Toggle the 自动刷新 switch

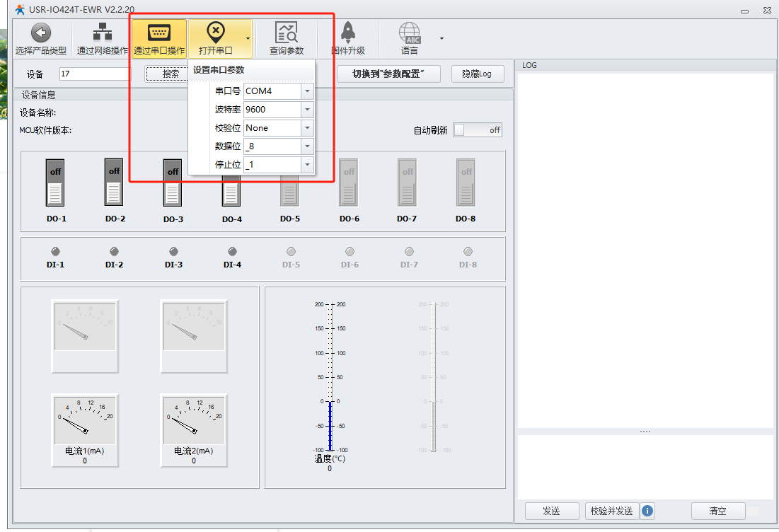478,130
